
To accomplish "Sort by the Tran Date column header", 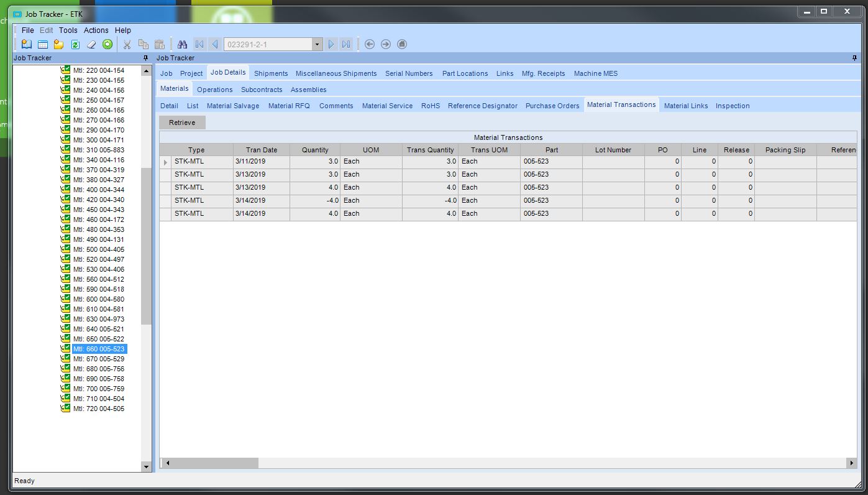I will [x=262, y=150].
